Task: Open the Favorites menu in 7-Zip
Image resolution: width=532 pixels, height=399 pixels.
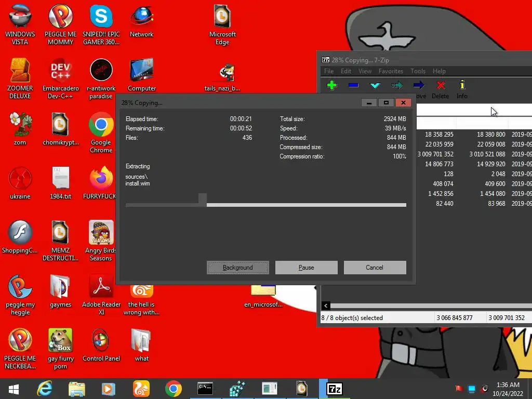Action: point(391,71)
